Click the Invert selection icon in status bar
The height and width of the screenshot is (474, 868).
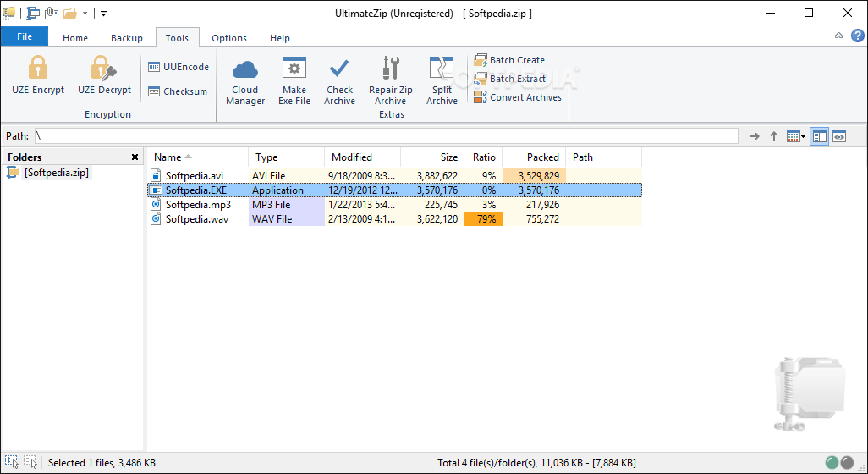[x=30, y=462]
